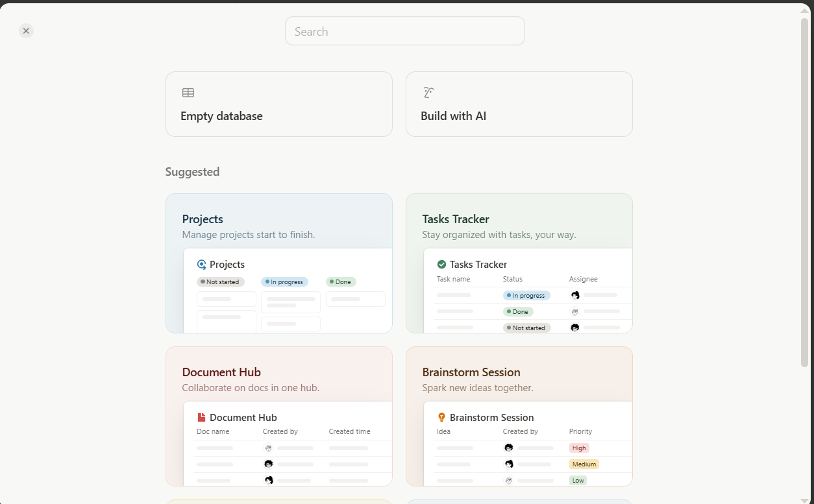Click the Low priority tag

578,481
